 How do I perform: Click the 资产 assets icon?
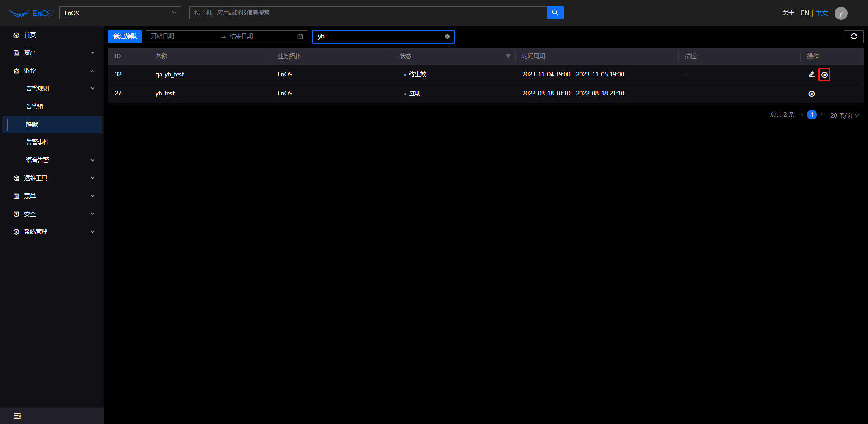(16, 52)
